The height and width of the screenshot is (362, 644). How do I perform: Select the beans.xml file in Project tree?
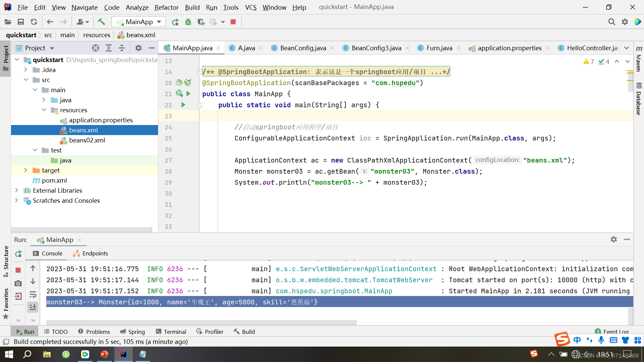(x=83, y=130)
